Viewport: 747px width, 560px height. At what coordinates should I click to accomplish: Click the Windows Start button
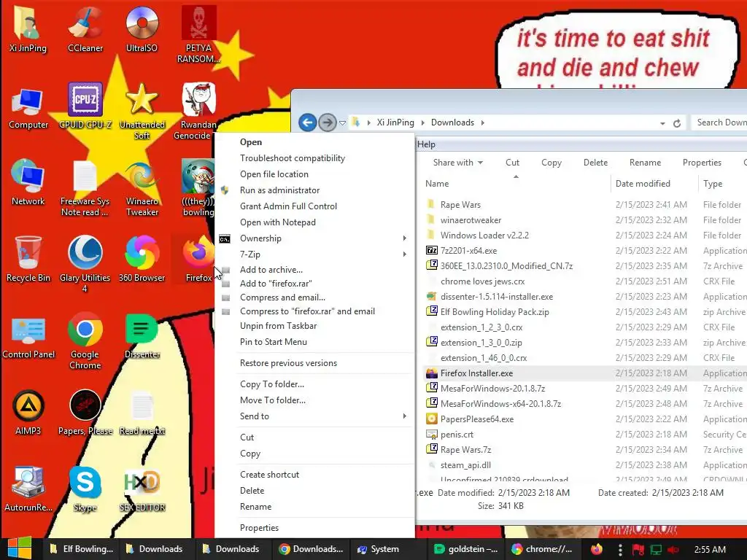point(19,548)
